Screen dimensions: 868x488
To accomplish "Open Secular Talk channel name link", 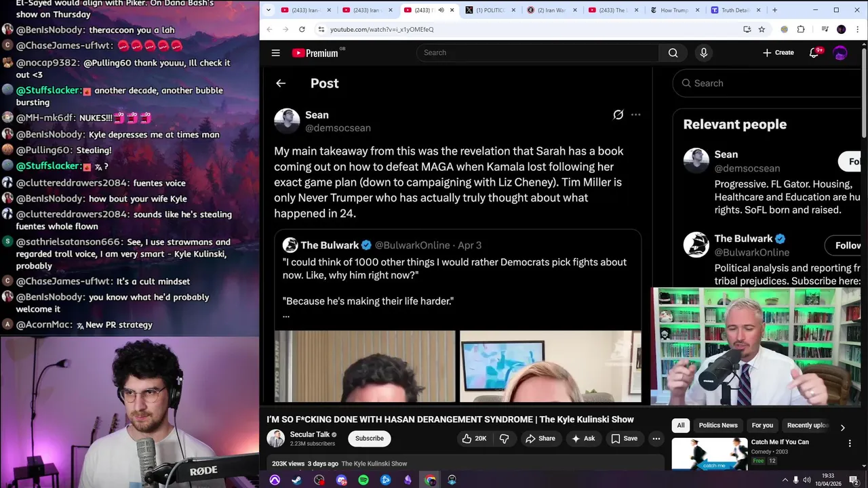I will pyautogui.click(x=310, y=434).
